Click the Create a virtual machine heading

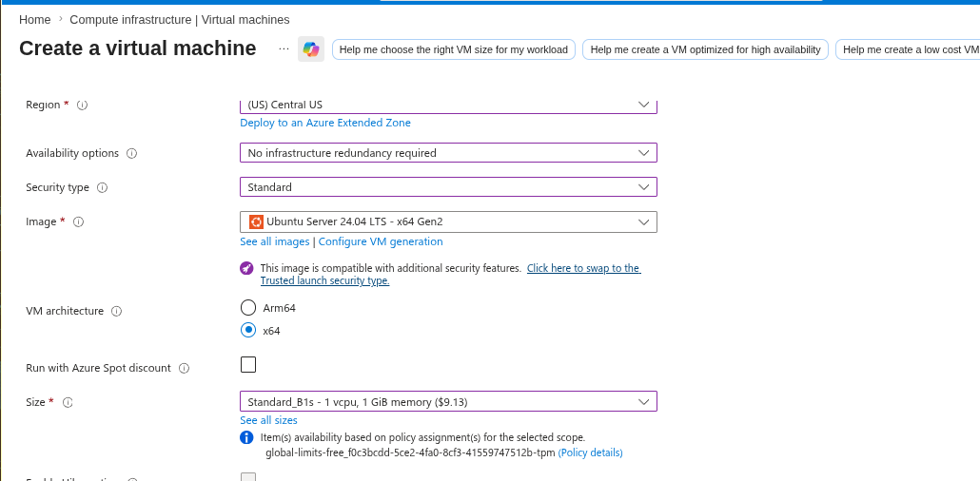coord(138,48)
